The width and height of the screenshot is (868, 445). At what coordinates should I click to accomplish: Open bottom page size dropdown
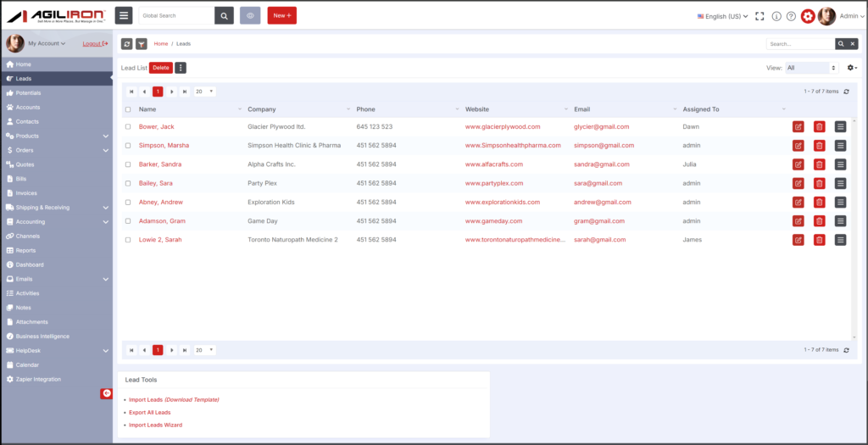coord(205,350)
